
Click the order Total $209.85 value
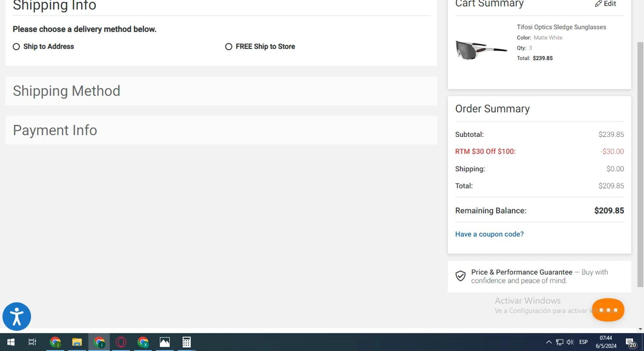tap(611, 186)
